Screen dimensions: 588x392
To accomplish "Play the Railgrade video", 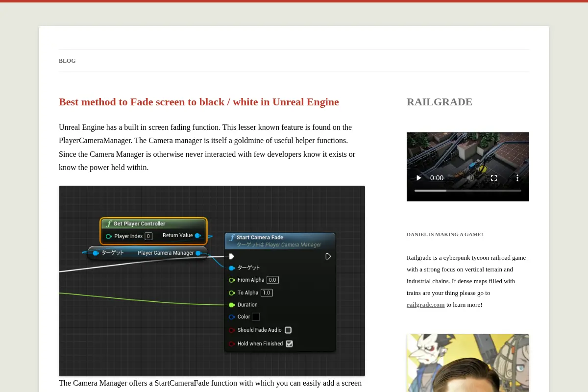I will point(418,178).
